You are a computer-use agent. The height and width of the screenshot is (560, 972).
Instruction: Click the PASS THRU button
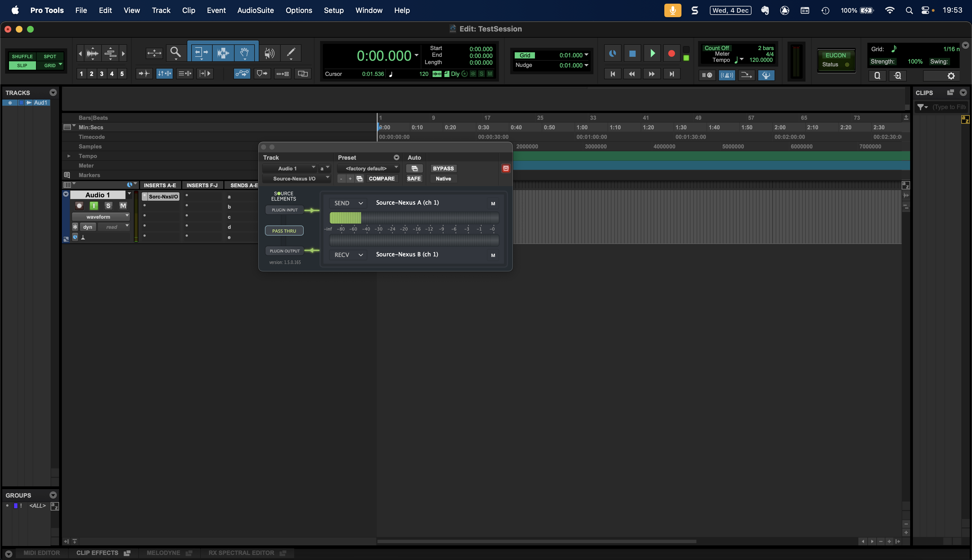coord(284,231)
